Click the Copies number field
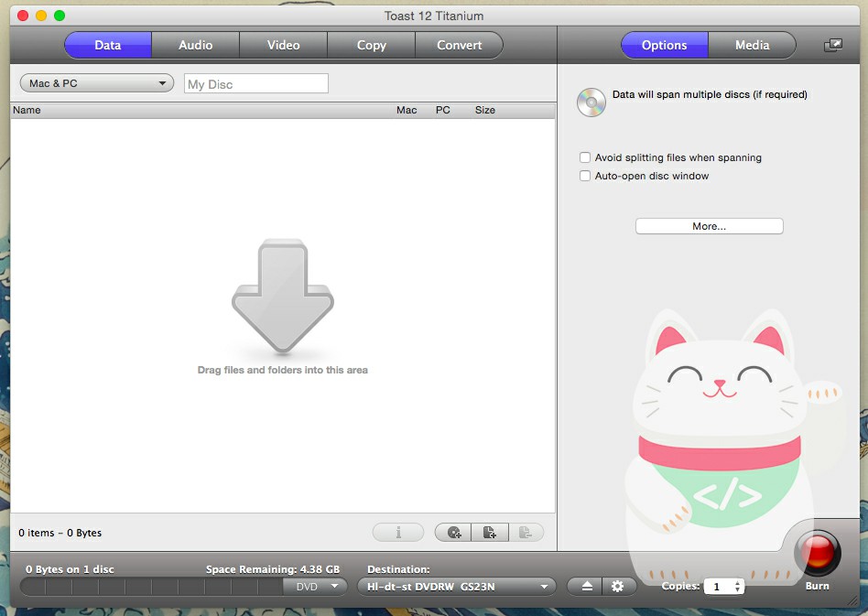This screenshot has width=868, height=616. click(x=718, y=586)
